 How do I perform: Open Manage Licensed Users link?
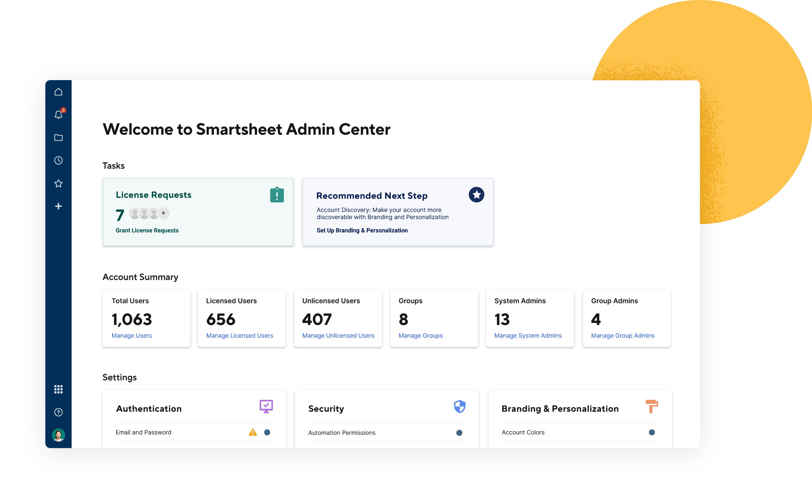pyautogui.click(x=239, y=336)
